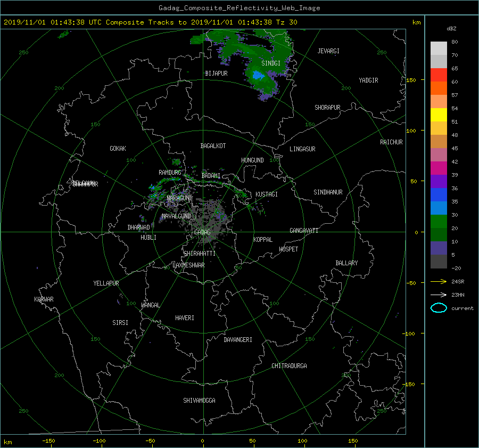Click the LINGASUR label

302,149
